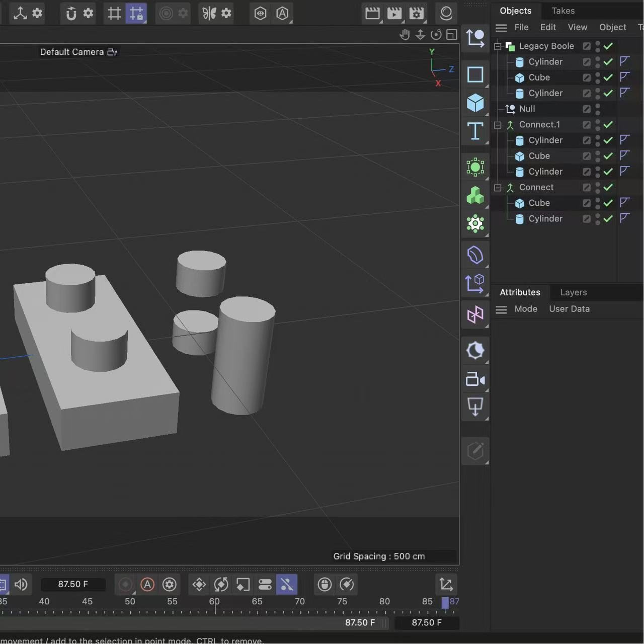Screen dimensions: 644x644
Task: Click User Data in the Attributes panel
Action: click(569, 309)
